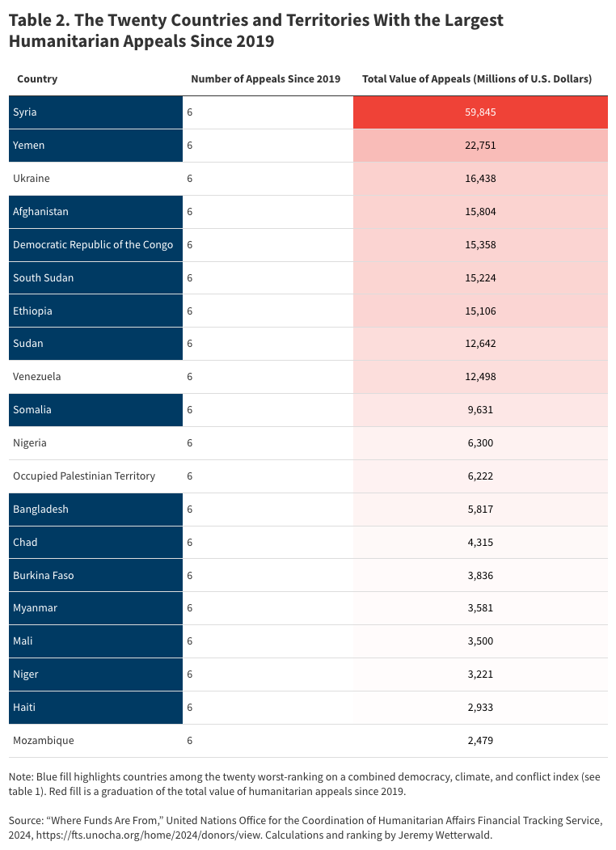This screenshot has width=616, height=850.
Task: Click the Ukraine country name
Action: [x=32, y=178]
